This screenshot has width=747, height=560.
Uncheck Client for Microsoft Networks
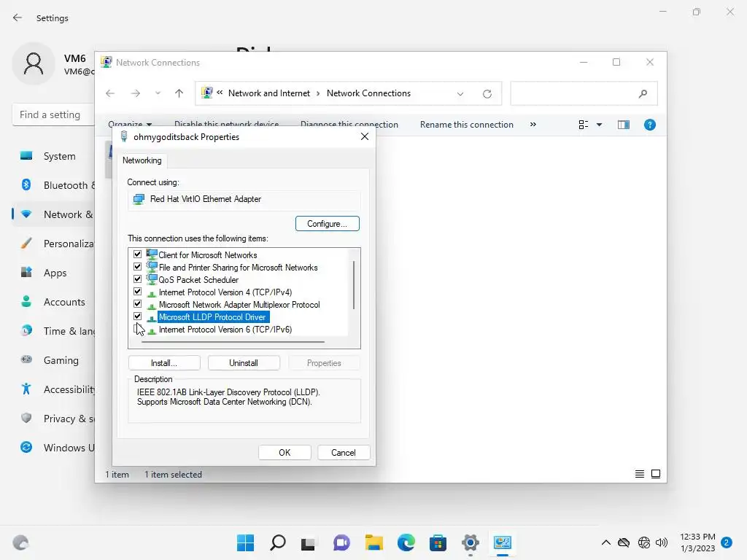click(x=138, y=254)
